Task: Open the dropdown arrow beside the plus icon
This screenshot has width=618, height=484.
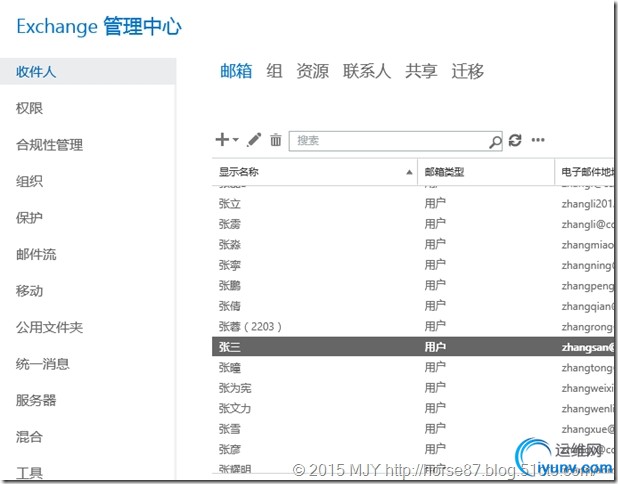Action: pyautogui.click(x=236, y=140)
